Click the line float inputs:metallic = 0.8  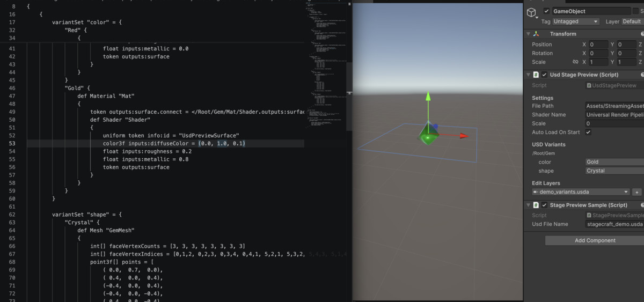coord(145,159)
